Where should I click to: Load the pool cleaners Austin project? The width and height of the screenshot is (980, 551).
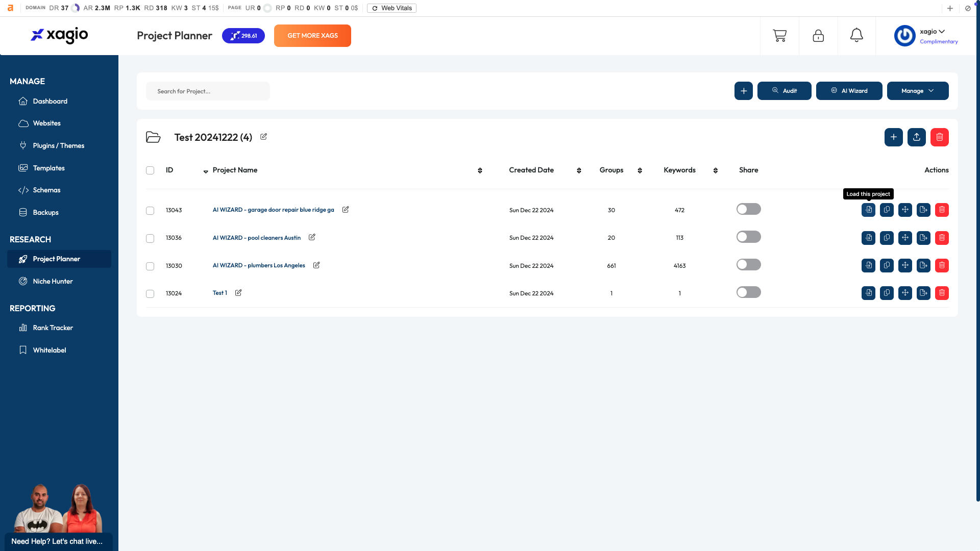(x=868, y=238)
